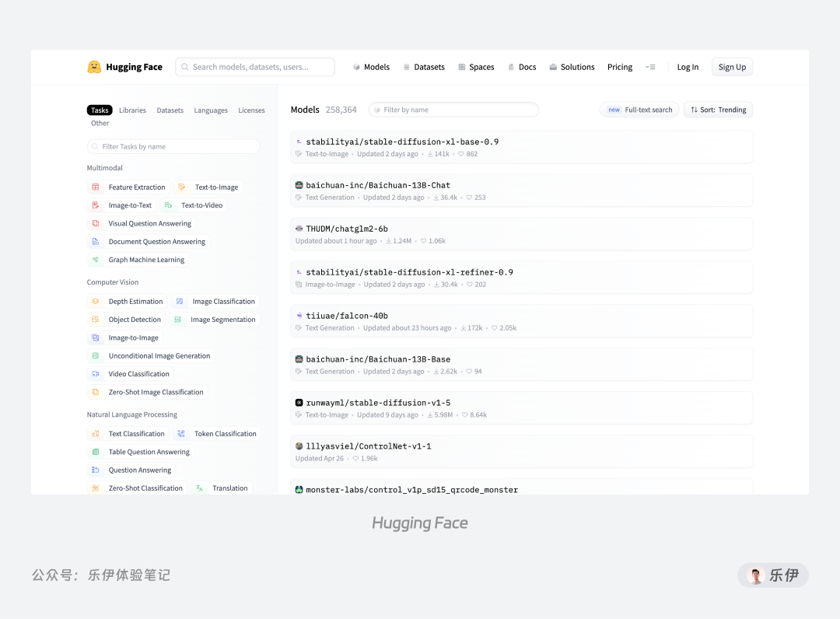Open Docs in the top navigation

pos(522,67)
